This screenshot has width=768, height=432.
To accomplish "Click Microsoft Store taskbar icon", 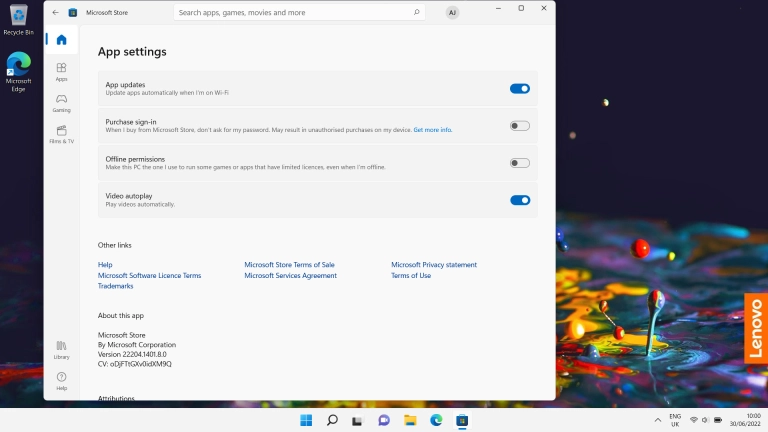I will click(x=462, y=420).
